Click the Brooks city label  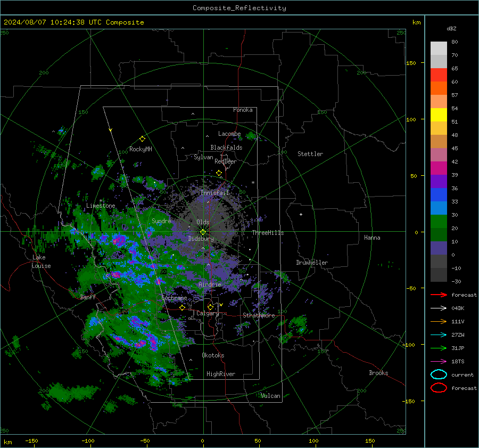click(x=378, y=373)
